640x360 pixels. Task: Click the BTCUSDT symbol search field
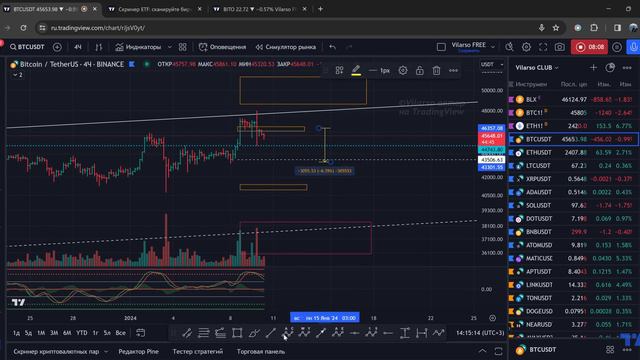point(27,47)
